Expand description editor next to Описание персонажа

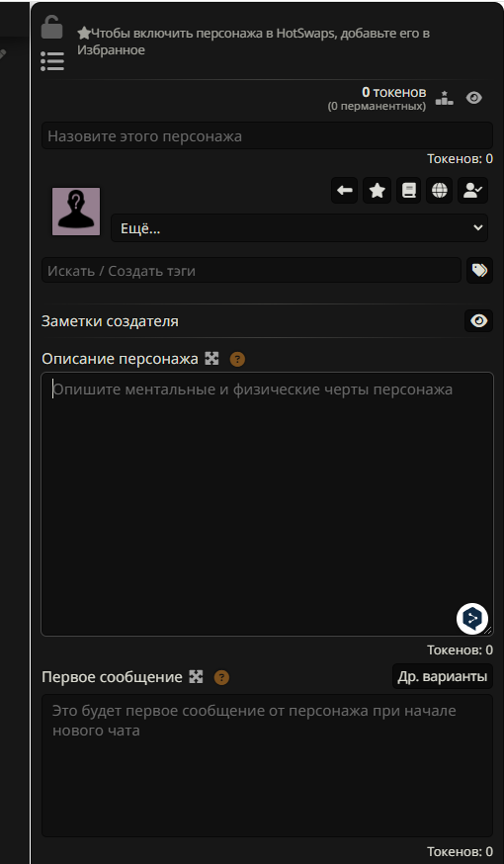point(211,359)
